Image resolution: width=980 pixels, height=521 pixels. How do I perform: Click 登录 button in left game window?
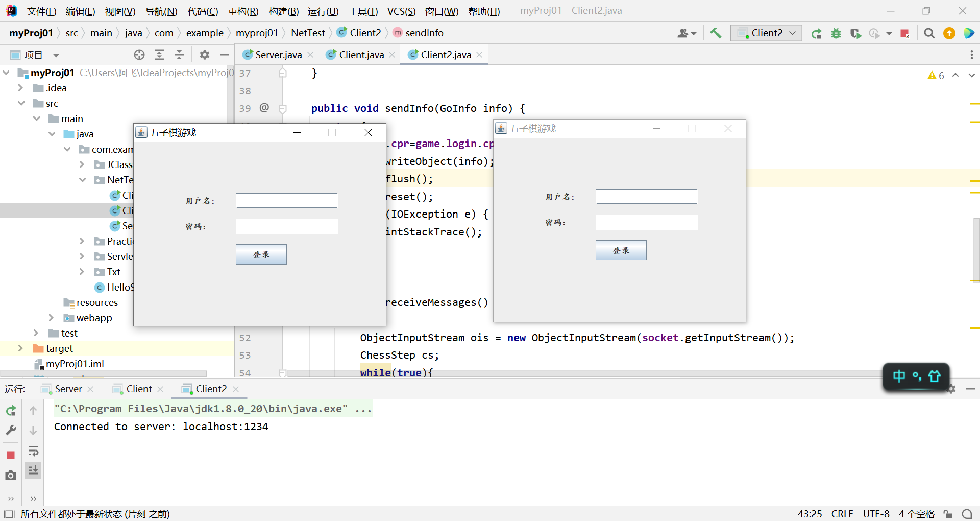(261, 254)
